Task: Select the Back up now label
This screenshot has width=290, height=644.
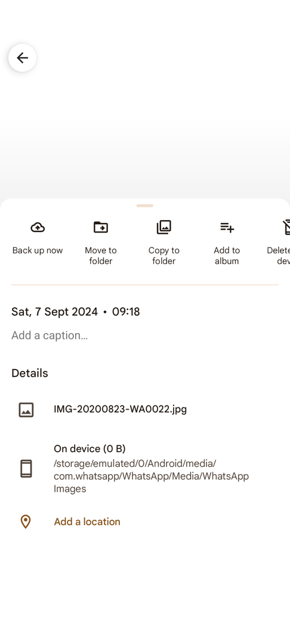Action: tap(38, 250)
